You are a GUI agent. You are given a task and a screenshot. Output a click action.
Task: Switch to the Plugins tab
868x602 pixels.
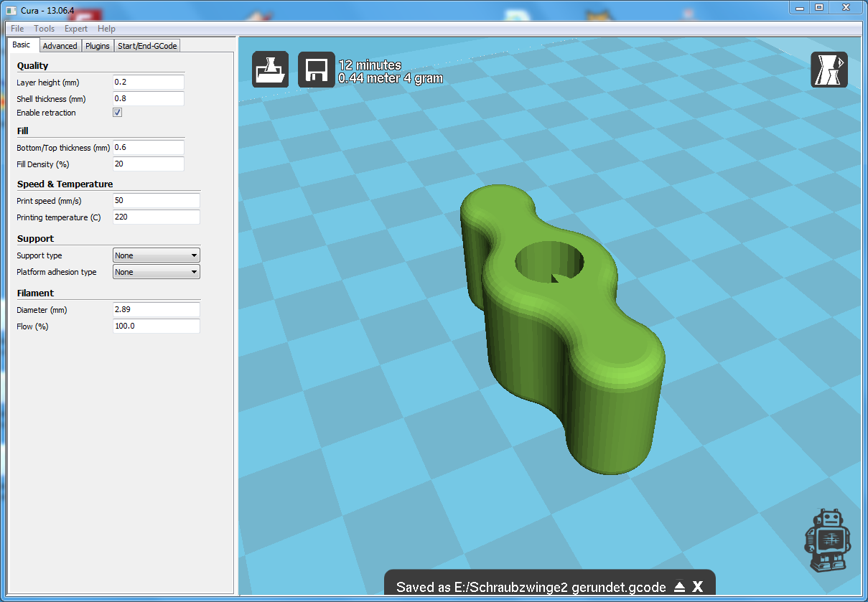pos(97,46)
